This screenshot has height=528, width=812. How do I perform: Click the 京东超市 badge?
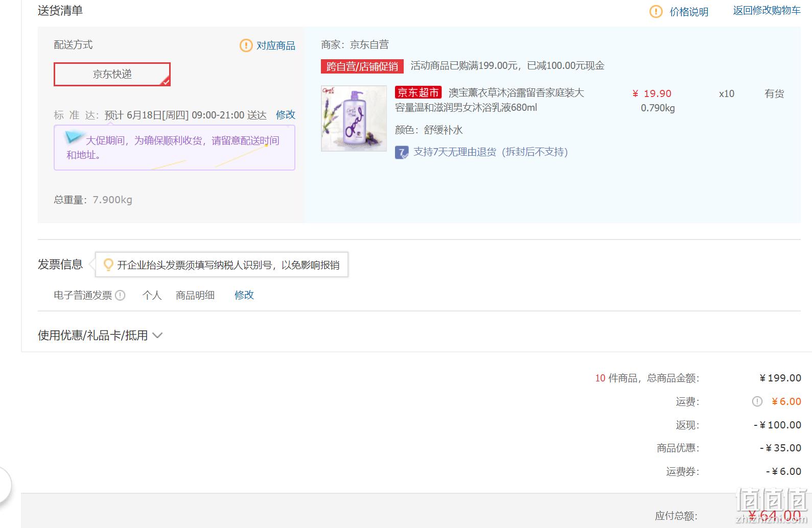coord(418,92)
